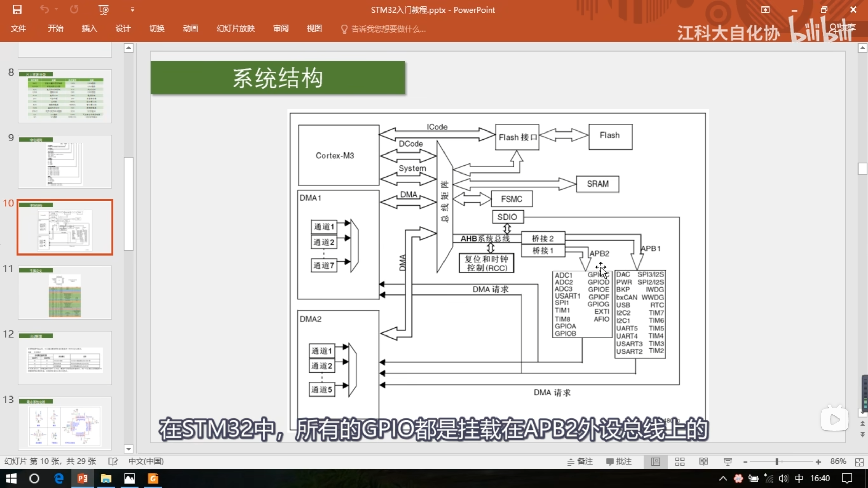Select slide 11 thumbnail

coord(64,292)
